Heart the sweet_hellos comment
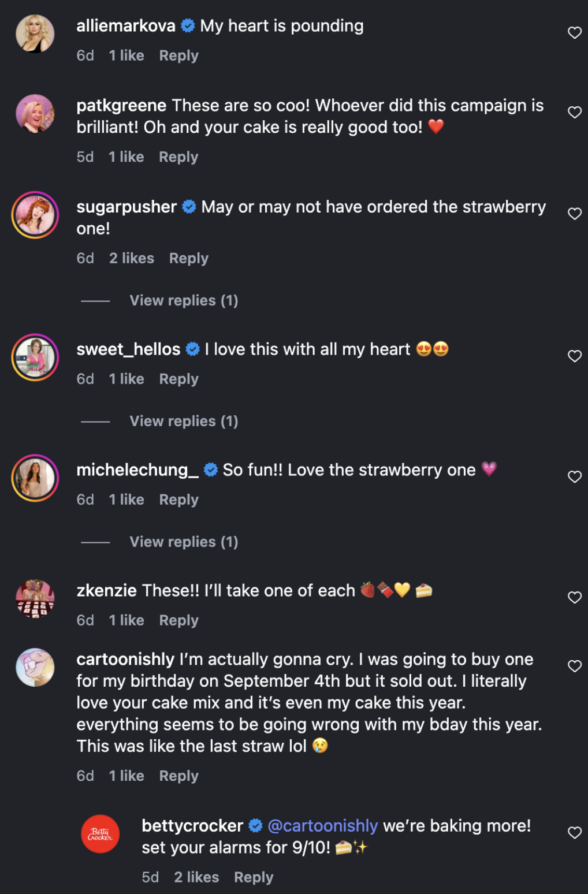Image resolution: width=588 pixels, height=894 pixels. (x=574, y=356)
